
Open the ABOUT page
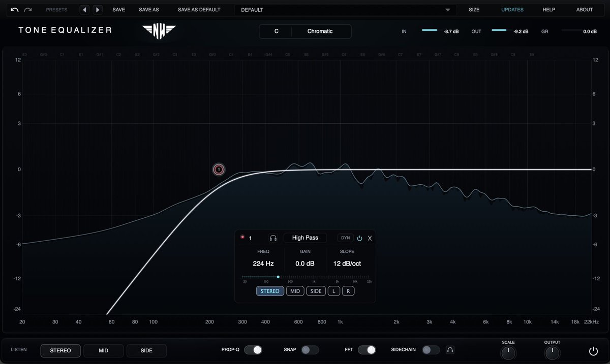pyautogui.click(x=585, y=10)
